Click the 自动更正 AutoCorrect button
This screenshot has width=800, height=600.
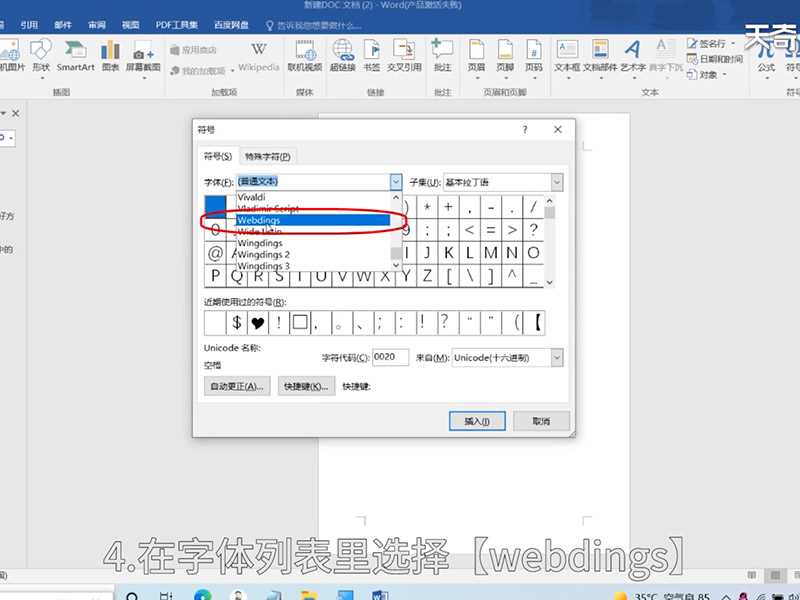(x=236, y=386)
